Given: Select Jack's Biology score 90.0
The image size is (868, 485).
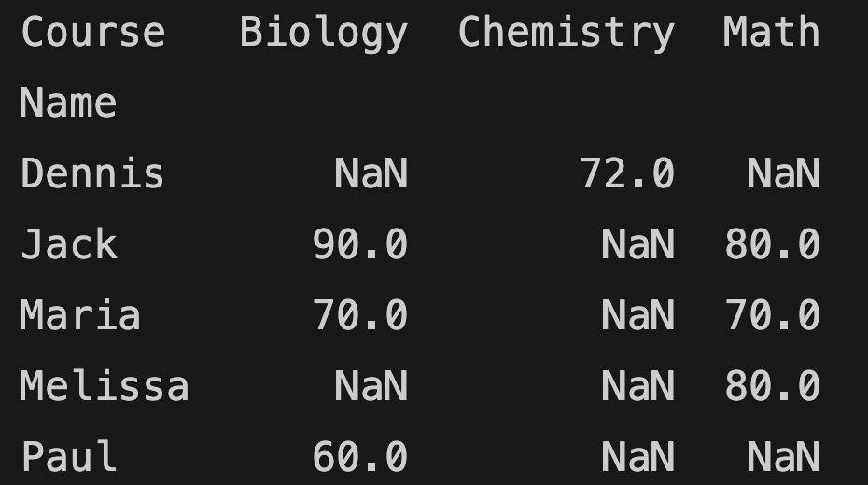Looking at the screenshot, I should [x=359, y=244].
